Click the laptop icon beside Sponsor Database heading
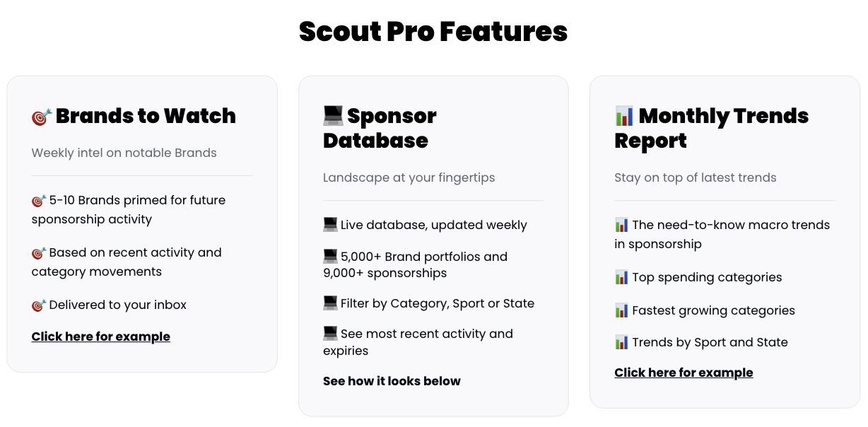This screenshot has width=868, height=427. [x=333, y=115]
